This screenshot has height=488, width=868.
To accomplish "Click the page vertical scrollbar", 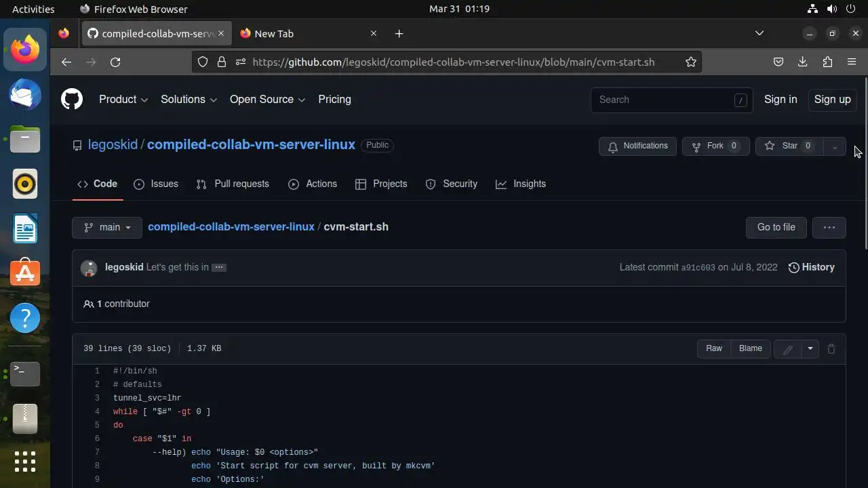I will tap(865, 163).
